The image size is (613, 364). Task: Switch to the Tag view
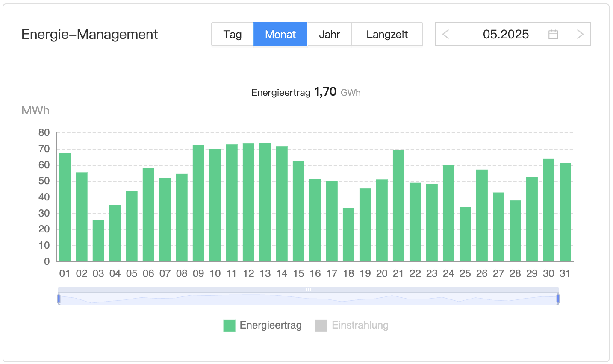[233, 34]
